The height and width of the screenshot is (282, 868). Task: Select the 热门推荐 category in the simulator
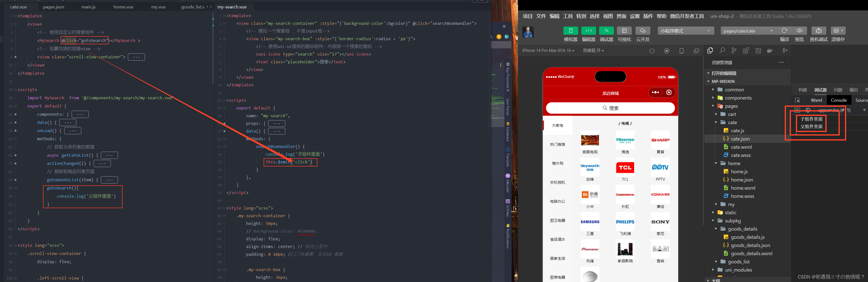(x=557, y=144)
